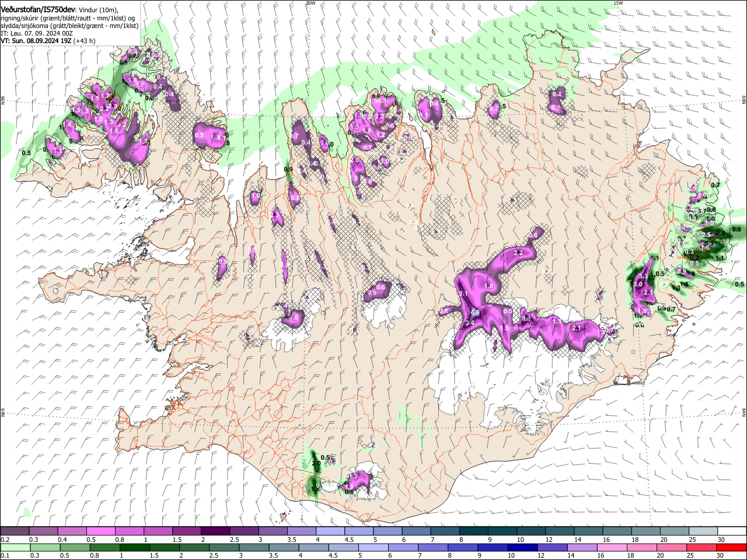Image resolution: width=747 pixels, height=560 pixels.
Task: Click the dark teal upper-row swatch at 8
Action: [473, 531]
